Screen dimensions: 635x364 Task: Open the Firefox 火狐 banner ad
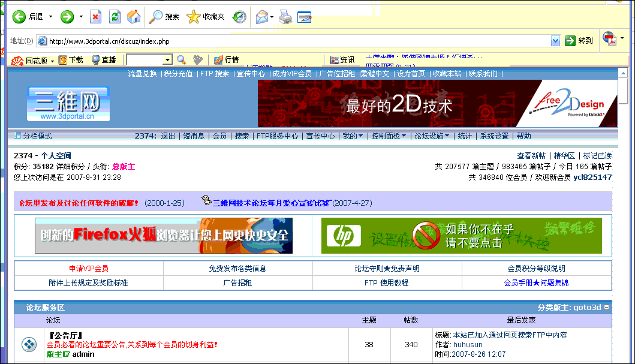coord(164,236)
